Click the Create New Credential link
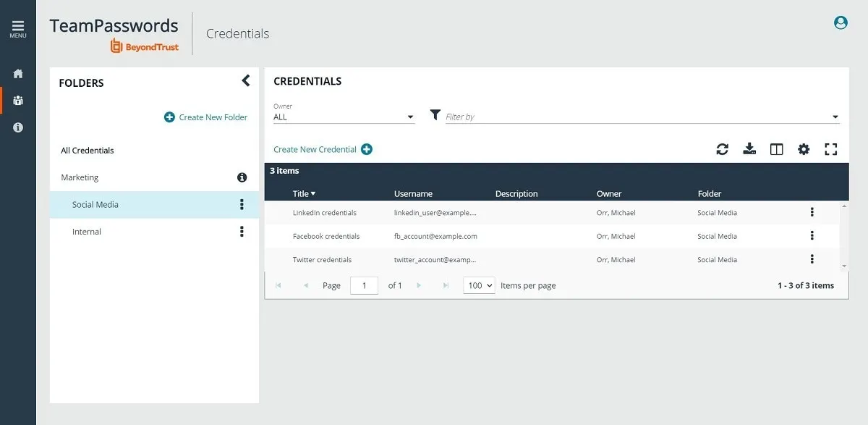Screen dimensions: 868x425 pyautogui.click(x=315, y=149)
